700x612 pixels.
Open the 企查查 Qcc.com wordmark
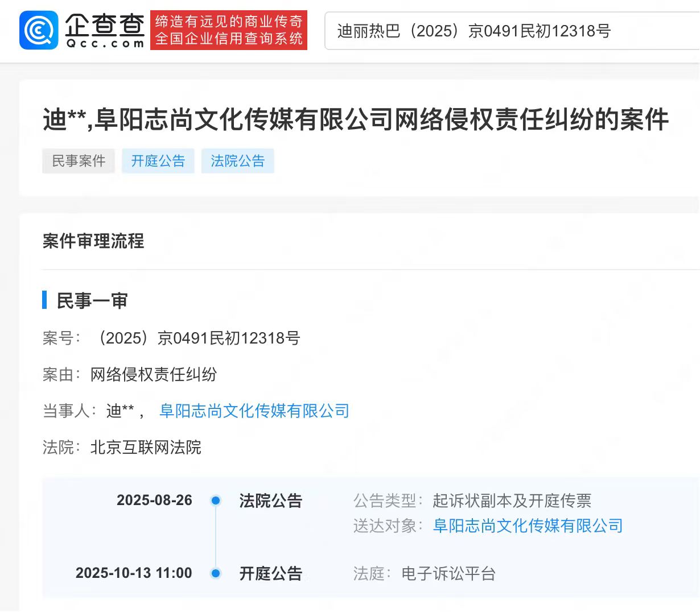105,30
